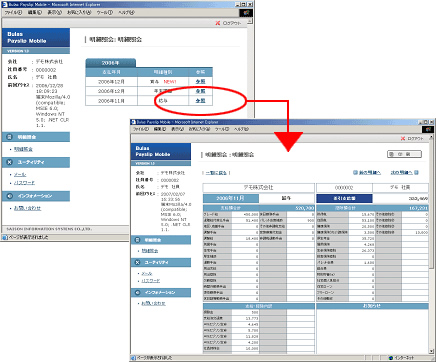Click ユーティリティ section icon in front window sidebar
The image size is (436, 362).
point(137,262)
